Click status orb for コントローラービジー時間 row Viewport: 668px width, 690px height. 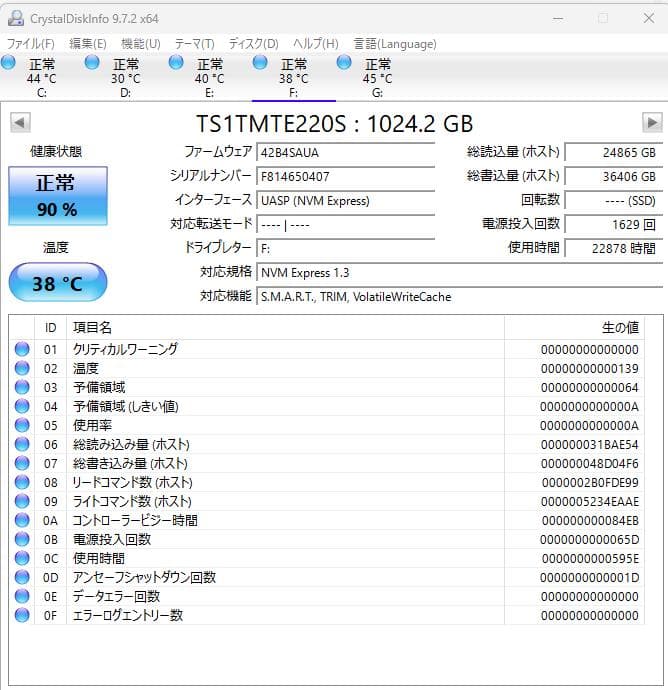22,520
